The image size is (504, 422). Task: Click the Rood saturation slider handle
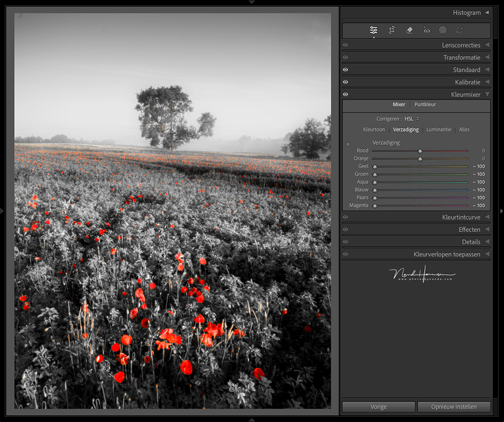click(x=420, y=151)
